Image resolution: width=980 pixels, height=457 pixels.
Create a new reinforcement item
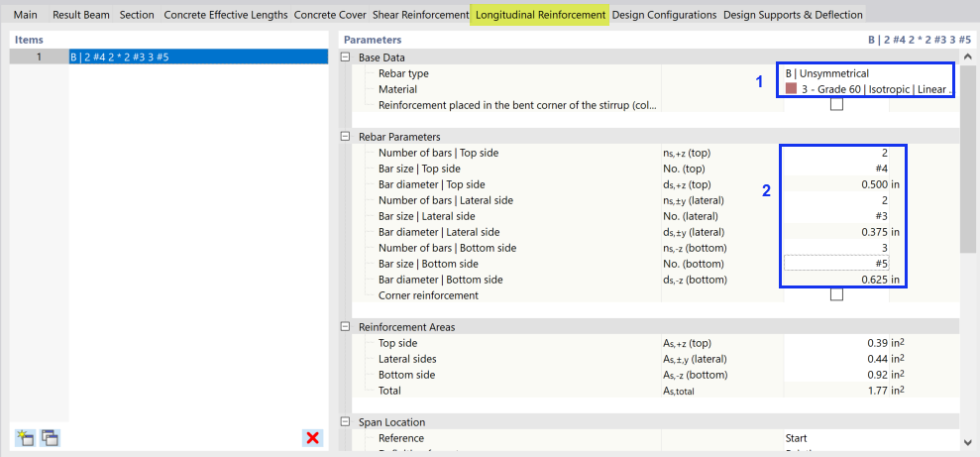(x=24, y=437)
